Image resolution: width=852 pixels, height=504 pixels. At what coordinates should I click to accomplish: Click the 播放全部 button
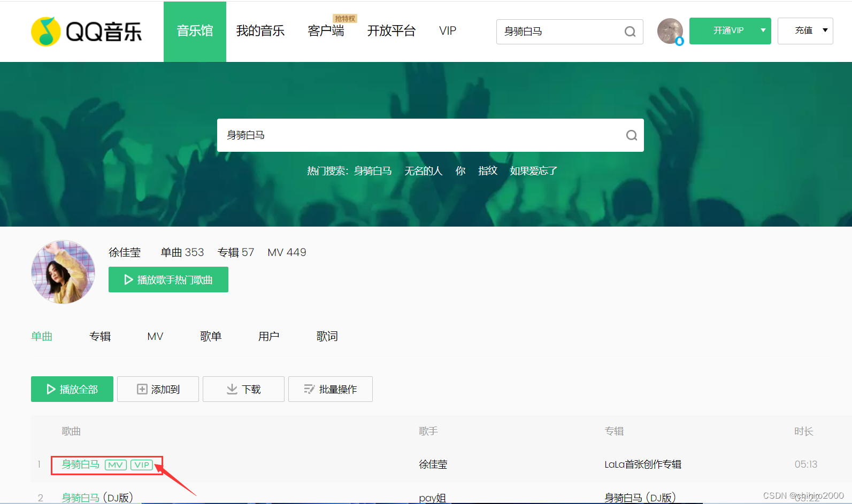[x=72, y=389]
